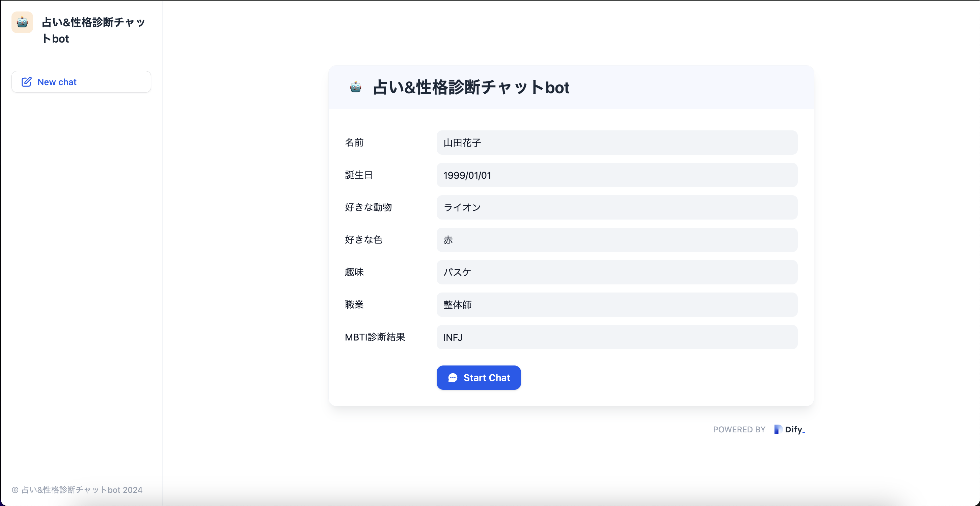Click the 誕生日 field showing 1999/01/01

(x=617, y=175)
